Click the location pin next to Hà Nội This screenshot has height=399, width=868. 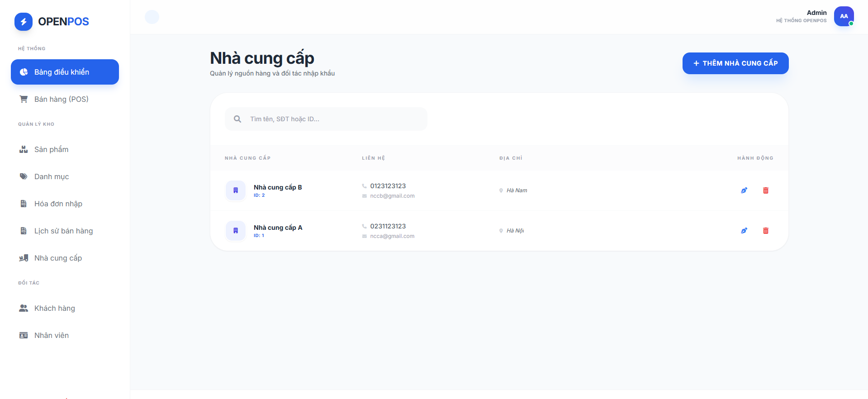pos(501,231)
